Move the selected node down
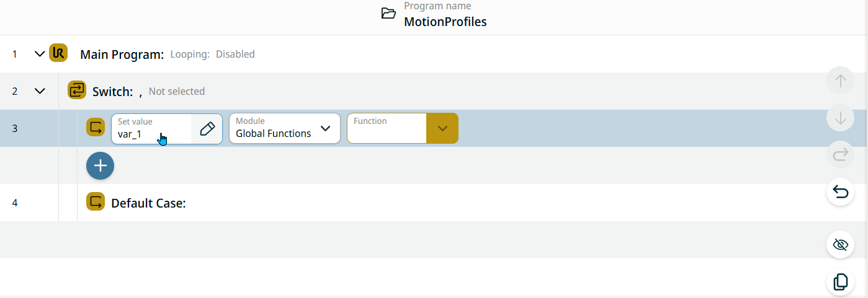The height and width of the screenshot is (298, 868). [x=840, y=118]
